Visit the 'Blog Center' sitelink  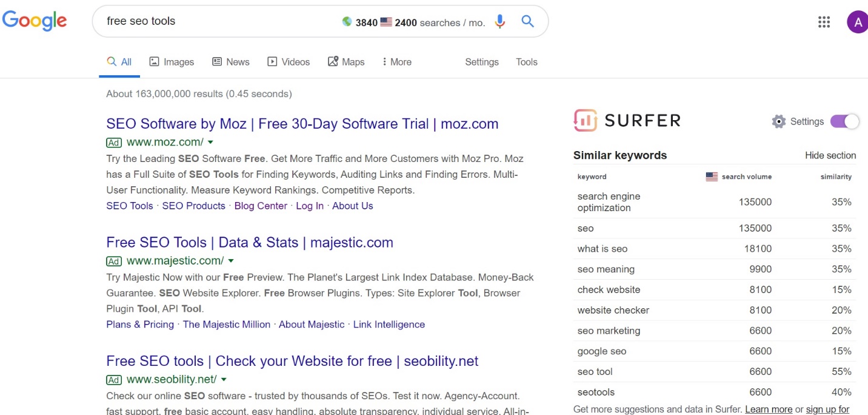click(x=261, y=206)
